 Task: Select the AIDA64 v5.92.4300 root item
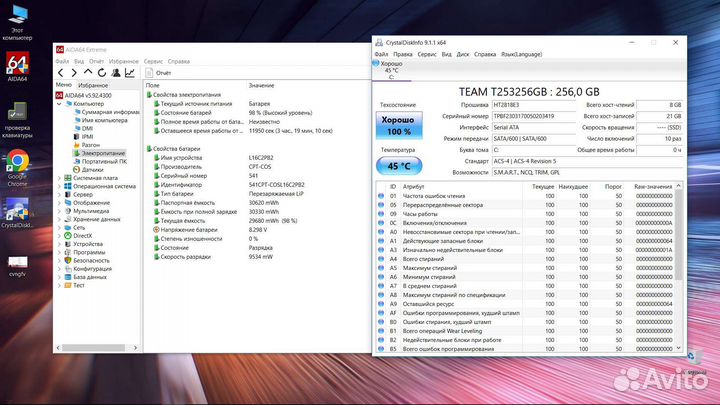[84, 96]
